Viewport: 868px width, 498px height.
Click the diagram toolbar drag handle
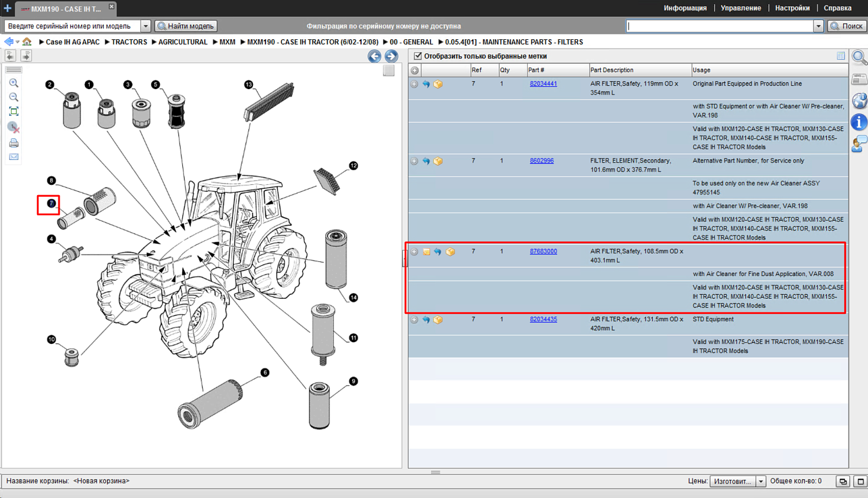point(14,69)
